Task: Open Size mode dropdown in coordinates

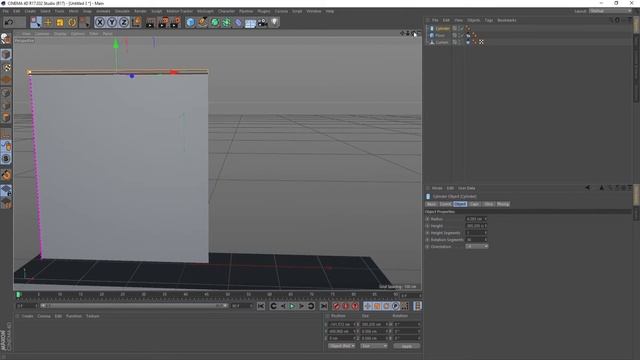Action: [373, 346]
